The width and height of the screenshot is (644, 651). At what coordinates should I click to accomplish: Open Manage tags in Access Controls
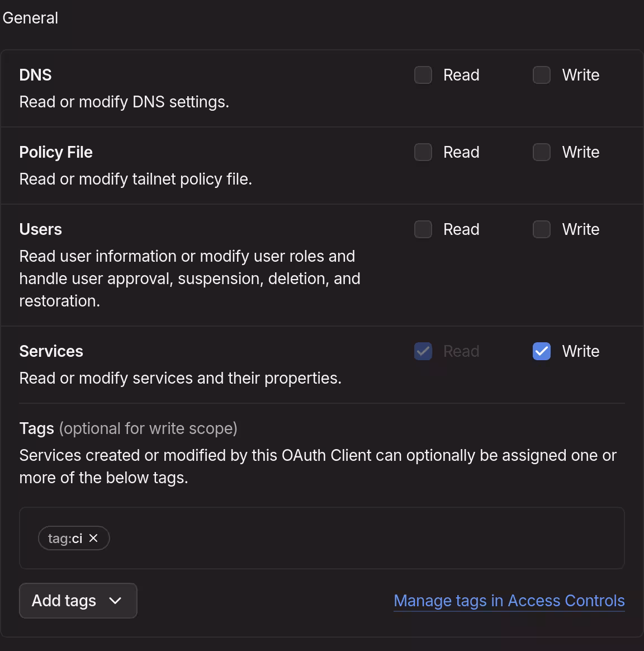pos(509,600)
